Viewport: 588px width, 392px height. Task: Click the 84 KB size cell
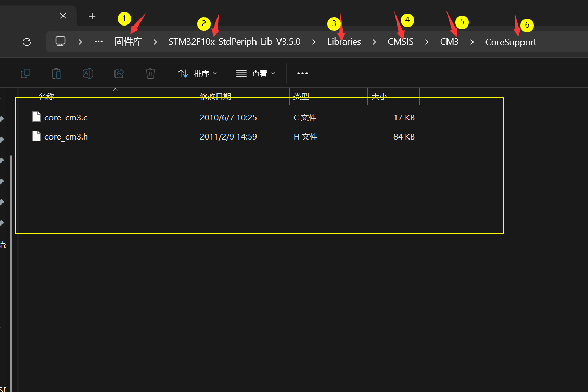tap(404, 136)
